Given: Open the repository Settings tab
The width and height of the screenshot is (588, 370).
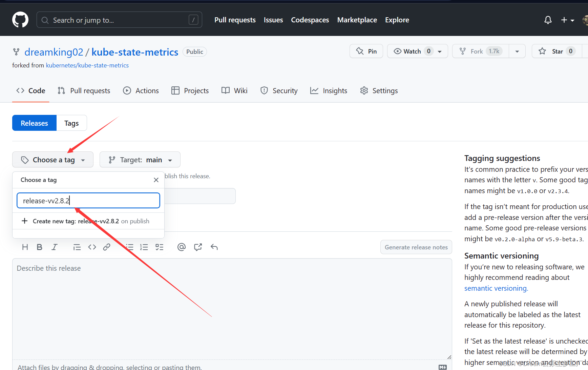Looking at the screenshot, I should pyautogui.click(x=379, y=91).
